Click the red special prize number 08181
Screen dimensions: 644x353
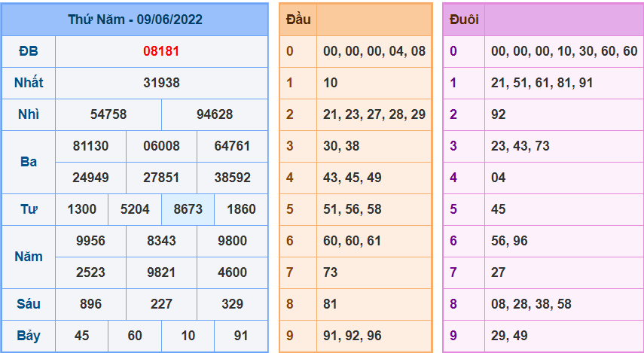click(x=161, y=51)
